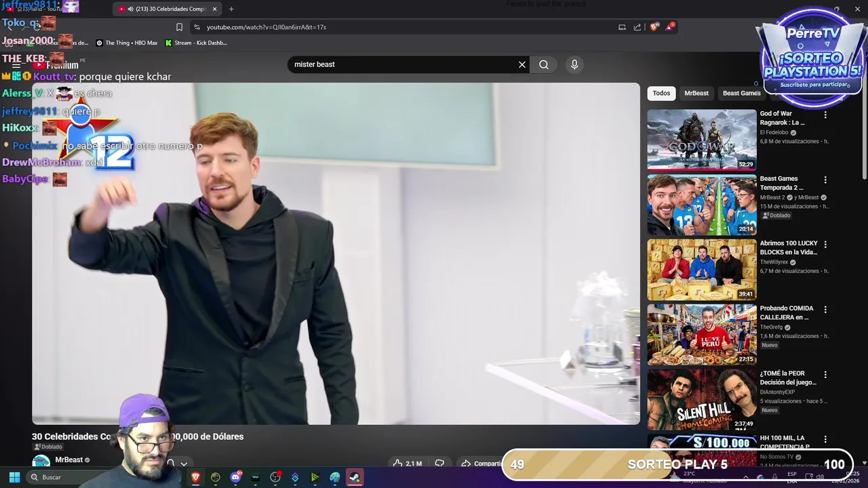
Task: Clear the 'mister beast' search text
Action: [x=522, y=64]
